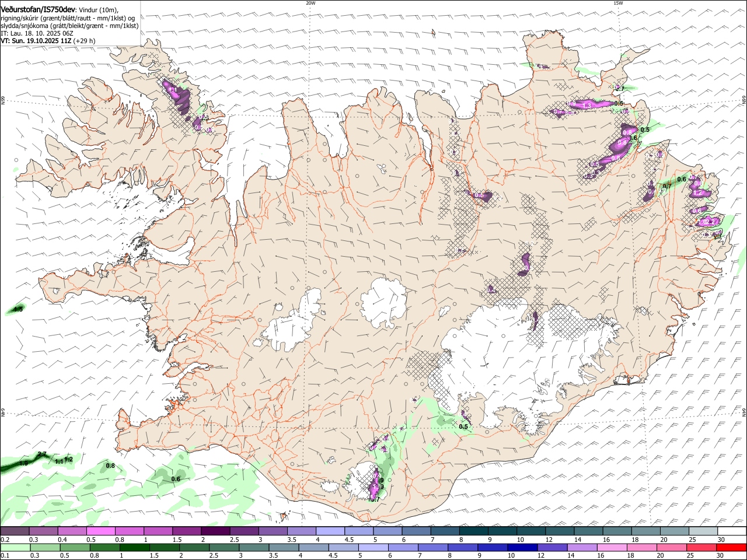Click the 2.7 precipitation value off the southwest coast
747x560 pixels.
tap(42, 454)
